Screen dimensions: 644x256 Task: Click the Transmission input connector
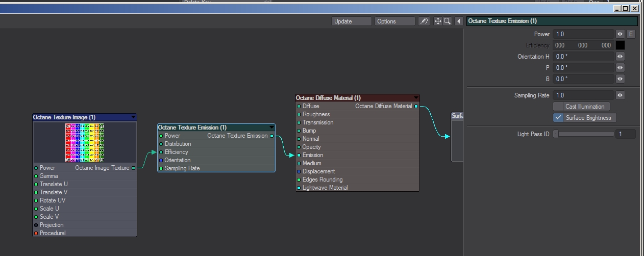[x=299, y=122]
